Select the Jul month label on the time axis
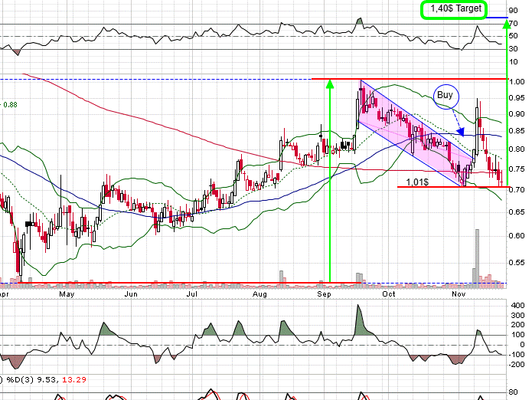The image size is (532, 400). pos(191,293)
